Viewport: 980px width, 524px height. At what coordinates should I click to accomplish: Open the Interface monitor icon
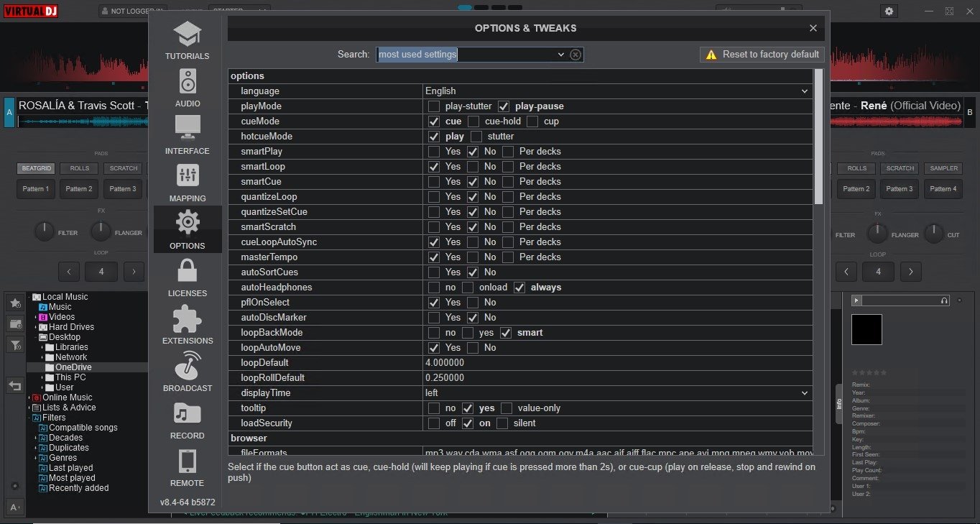point(188,129)
